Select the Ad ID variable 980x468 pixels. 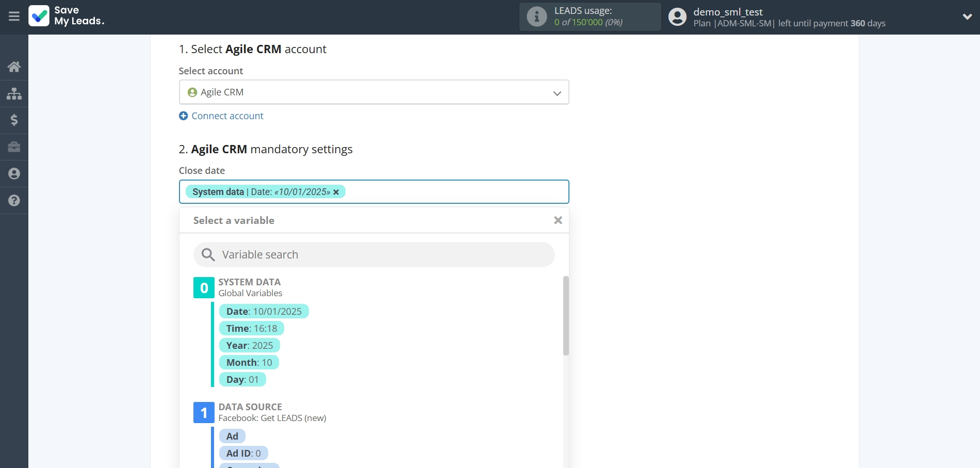(243, 454)
